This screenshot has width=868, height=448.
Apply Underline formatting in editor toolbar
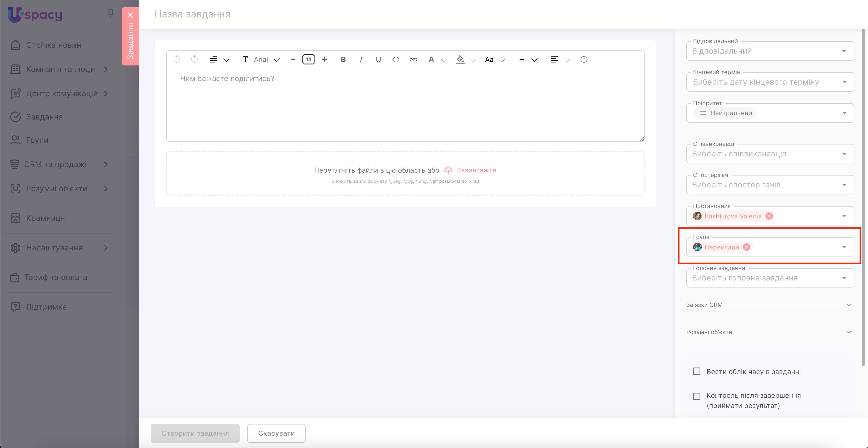pyautogui.click(x=378, y=59)
